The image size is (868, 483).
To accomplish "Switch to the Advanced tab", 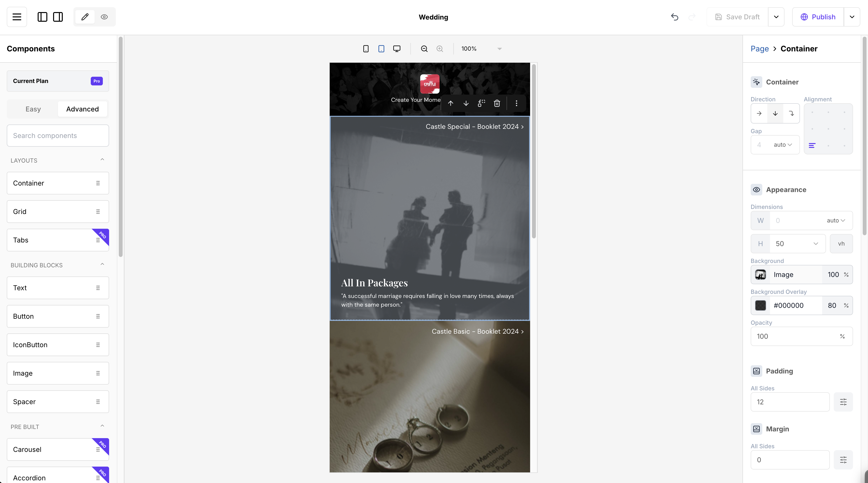I will click(x=83, y=109).
